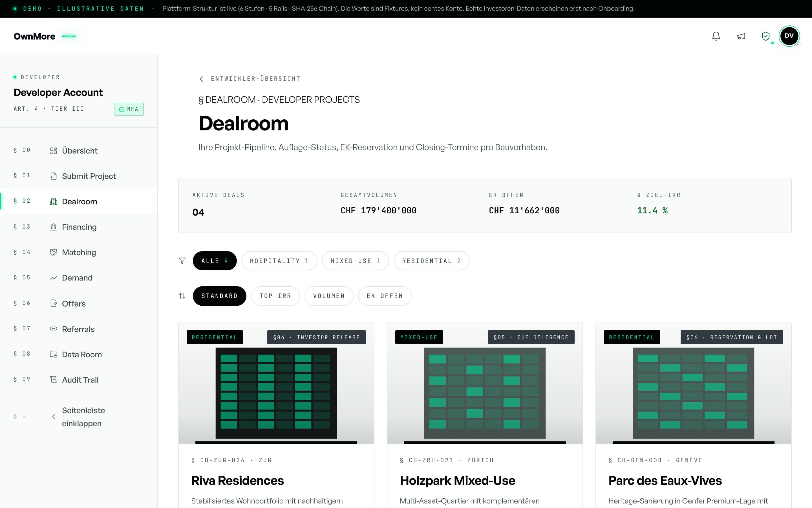Go to Referrals section
This screenshot has height=508, width=812.
click(78, 329)
